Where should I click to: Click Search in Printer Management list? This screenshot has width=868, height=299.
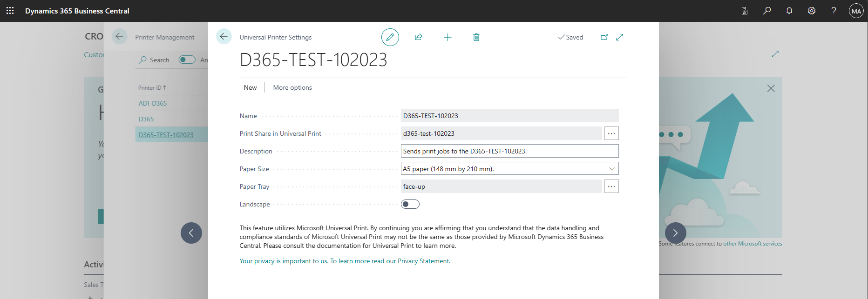(154, 60)
